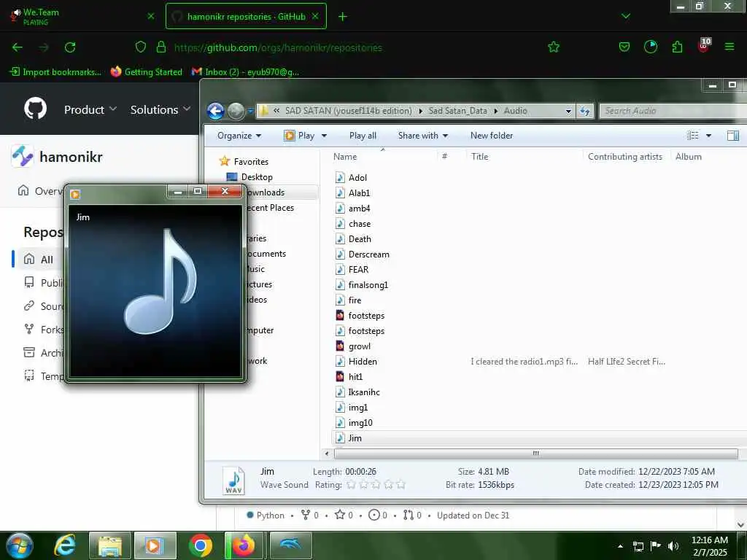Toggle the preview pane icon

[732, 136]
